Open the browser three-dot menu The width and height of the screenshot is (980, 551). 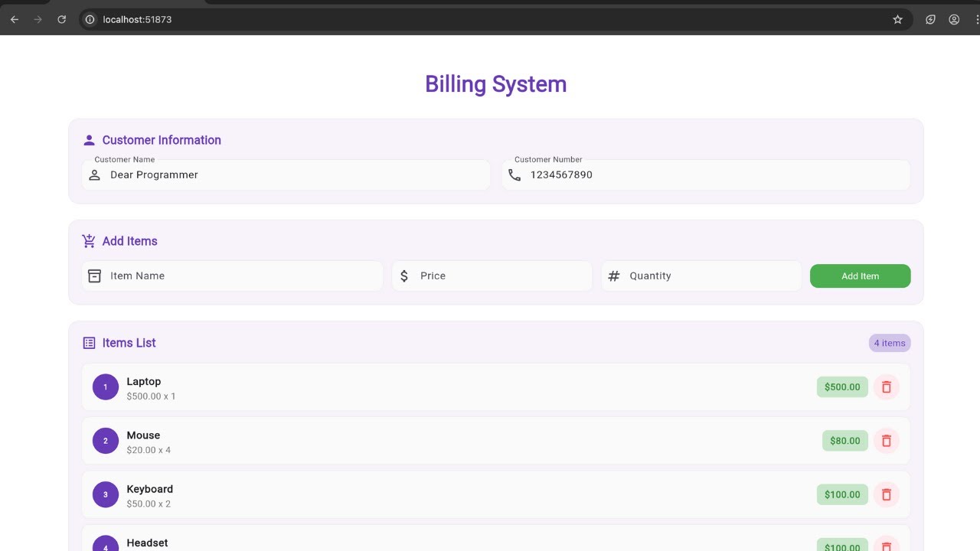tap(977, 20)
